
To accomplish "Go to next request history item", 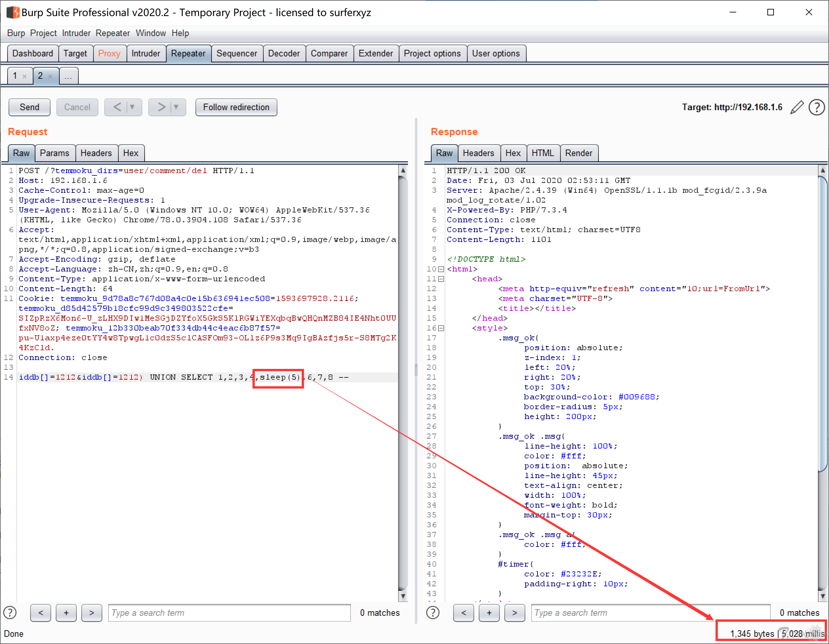I will (x=161, y=108).
